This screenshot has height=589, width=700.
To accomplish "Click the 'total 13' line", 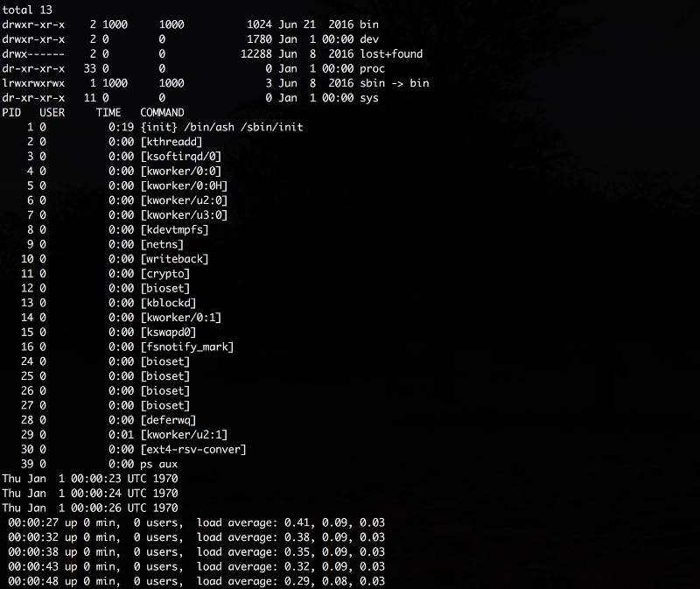I will [27, 10].
